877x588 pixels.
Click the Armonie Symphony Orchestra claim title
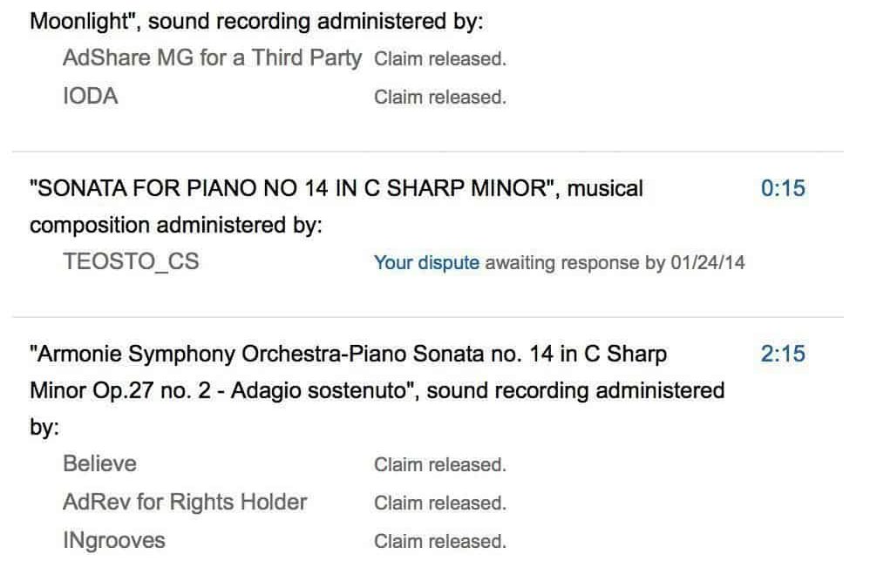[x=348, y=355]
